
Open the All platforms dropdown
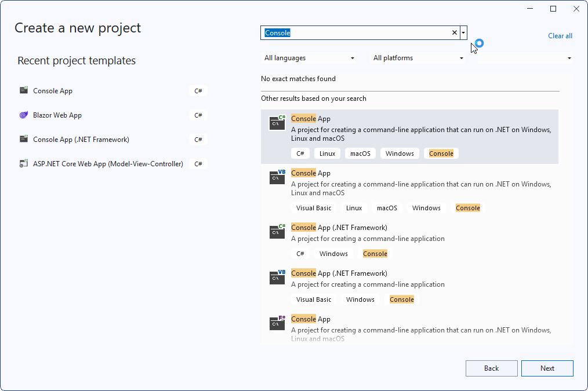[416, 58]
